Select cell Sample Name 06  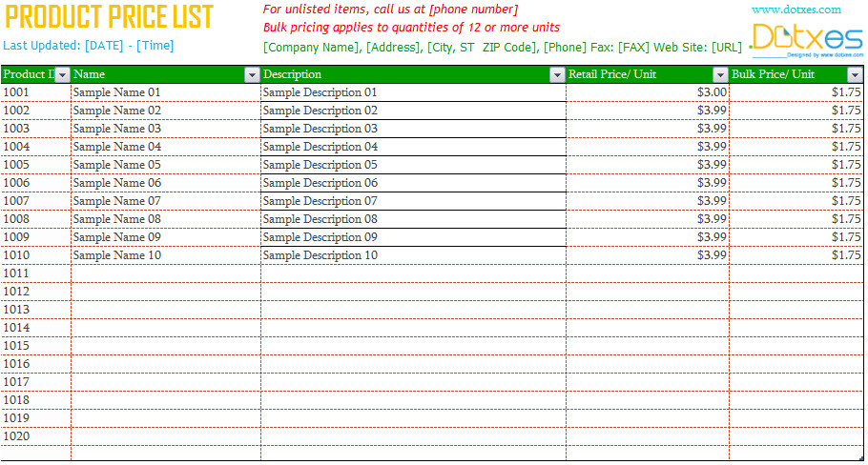(166, 183)
